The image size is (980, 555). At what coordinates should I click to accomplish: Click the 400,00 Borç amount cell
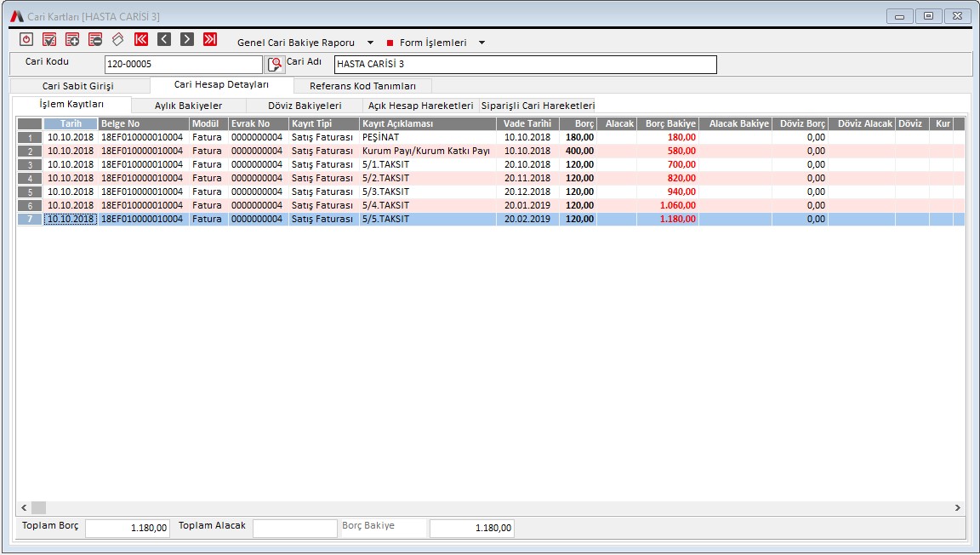point(578,151)
